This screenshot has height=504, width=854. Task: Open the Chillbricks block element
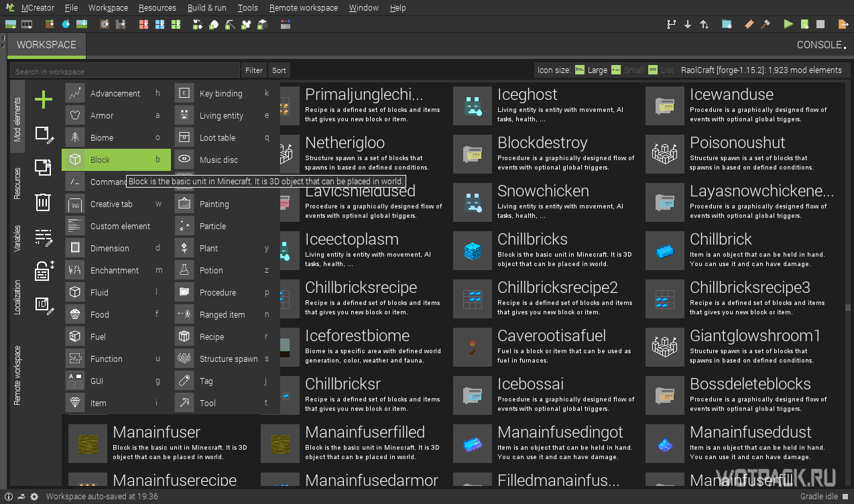point(532,239)
